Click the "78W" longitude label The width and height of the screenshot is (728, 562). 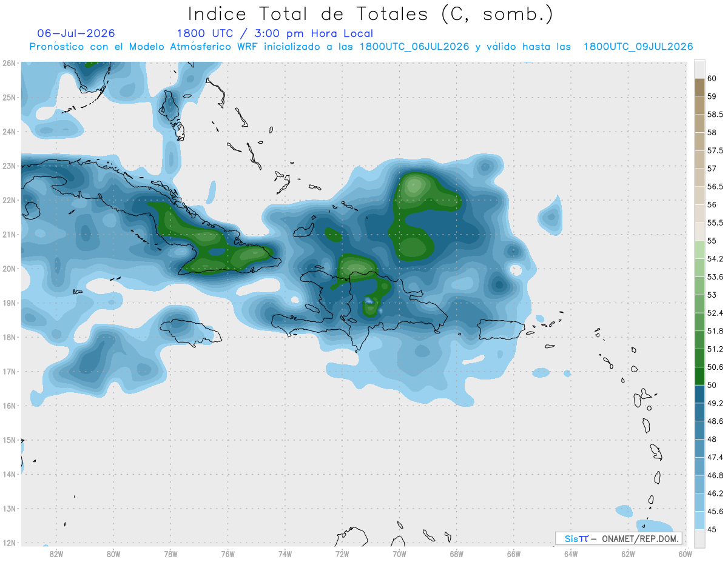point(170,554)
